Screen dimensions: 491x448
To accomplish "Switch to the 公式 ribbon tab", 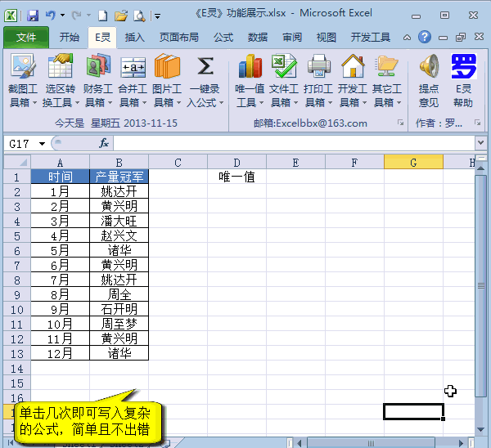I will click(x=223, y=37).
